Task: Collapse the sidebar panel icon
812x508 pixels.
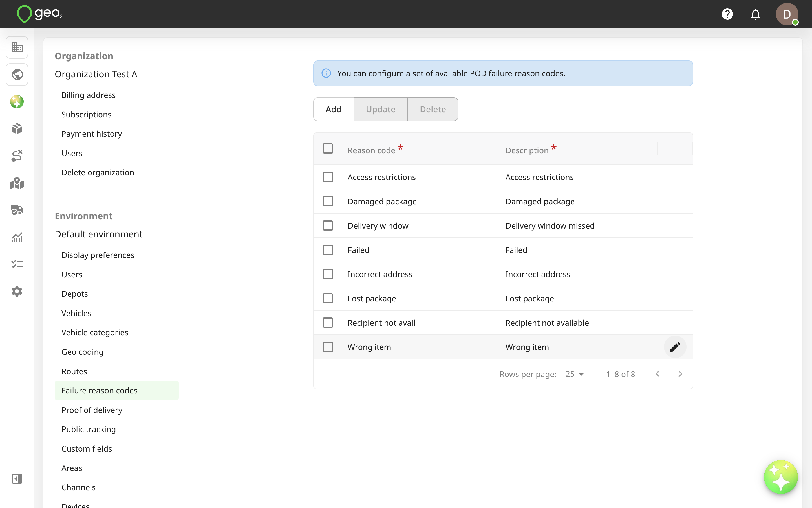Action: tap(17, 479)
